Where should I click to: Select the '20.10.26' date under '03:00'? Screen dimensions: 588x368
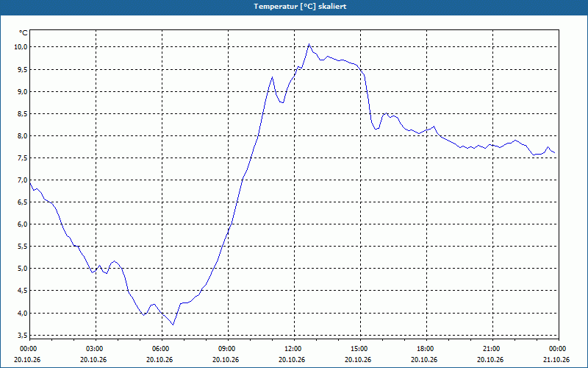tap(93, 360)
